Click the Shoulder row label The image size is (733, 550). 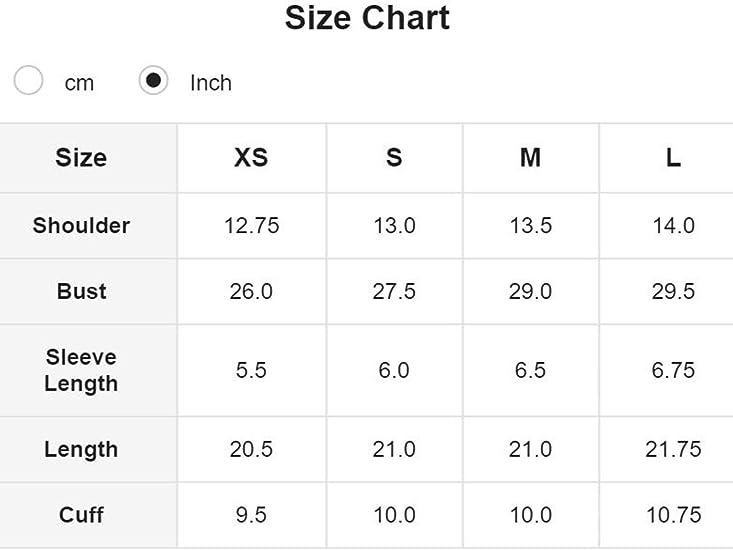81,226
